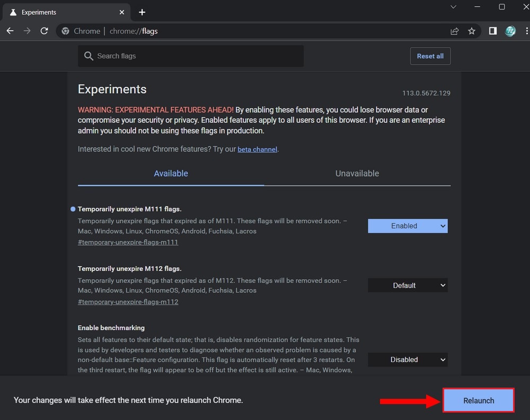The height and width of the screenshot is (420, 530).
Task: Bookmark this tab with the star icon
Action: tap(472, 31)
